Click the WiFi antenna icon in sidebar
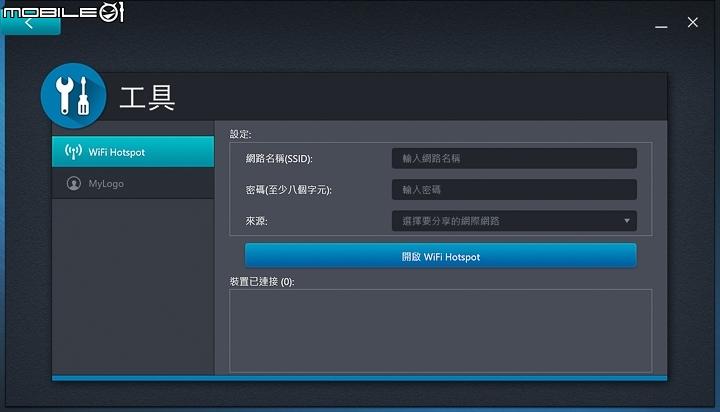 click(73, 152)
